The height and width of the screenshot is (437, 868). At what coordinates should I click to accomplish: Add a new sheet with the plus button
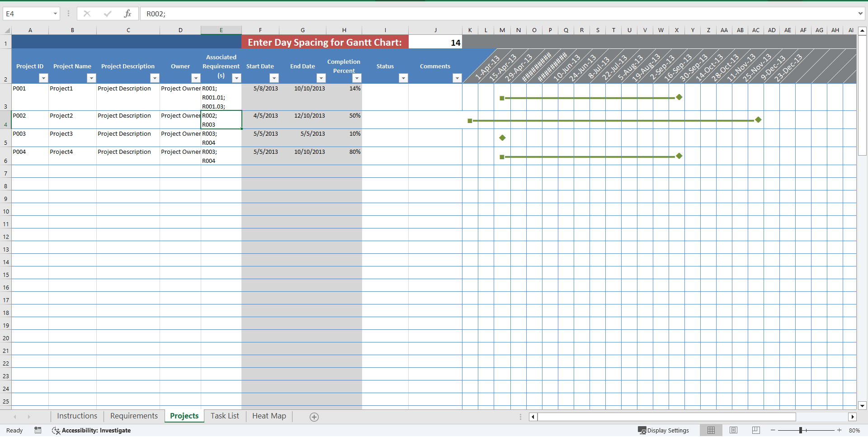(x=314, y=417)
